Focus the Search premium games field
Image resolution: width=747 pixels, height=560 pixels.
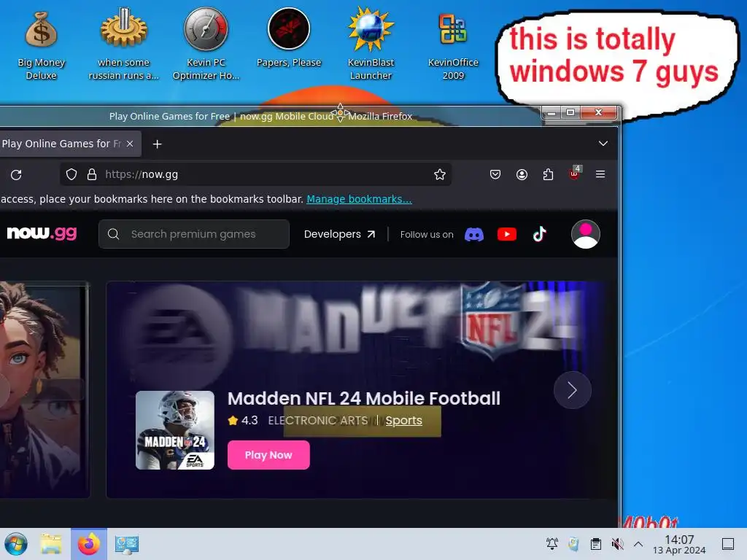pyautogui.click(x=194, y=234)
